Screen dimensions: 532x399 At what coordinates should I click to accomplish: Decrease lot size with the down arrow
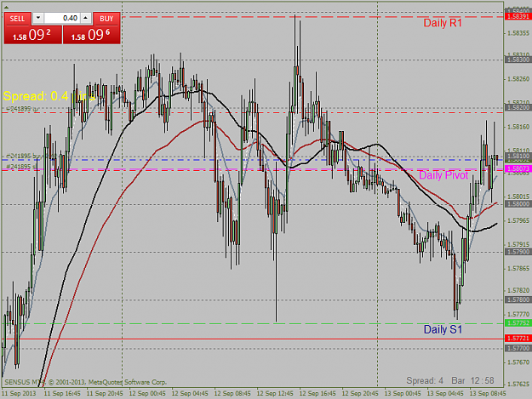[x=38, y=18]
